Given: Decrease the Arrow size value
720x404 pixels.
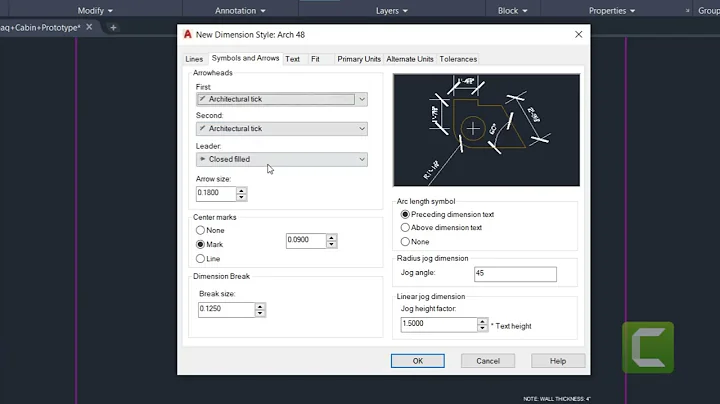Looking at the screenshot, I should [242, 197].
